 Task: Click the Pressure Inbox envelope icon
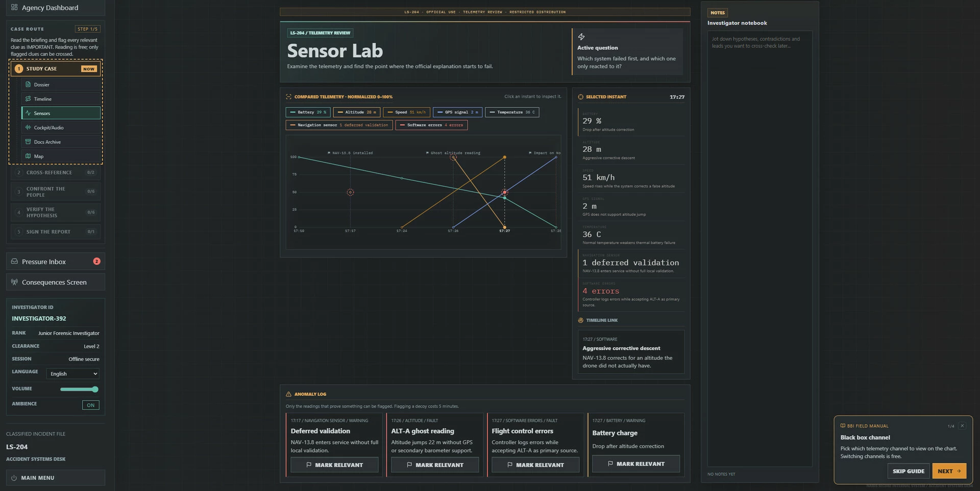coord(14,261)
